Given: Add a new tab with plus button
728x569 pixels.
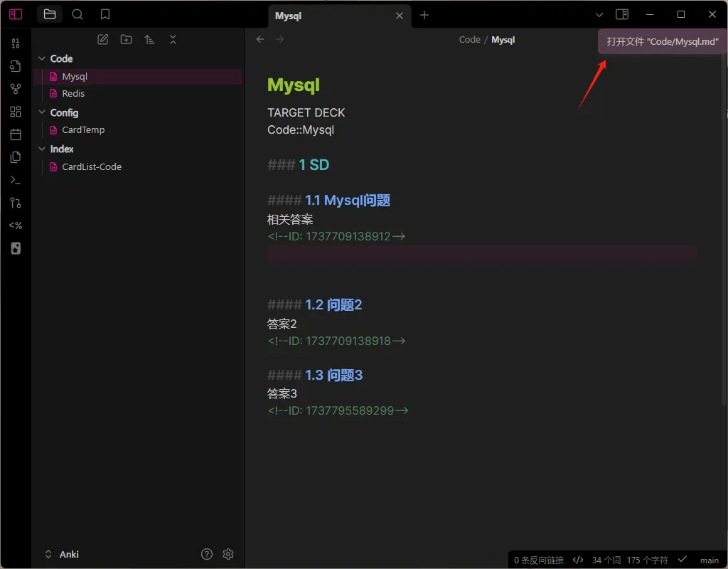Looking at the screenshot, I should tap(424, 16).
